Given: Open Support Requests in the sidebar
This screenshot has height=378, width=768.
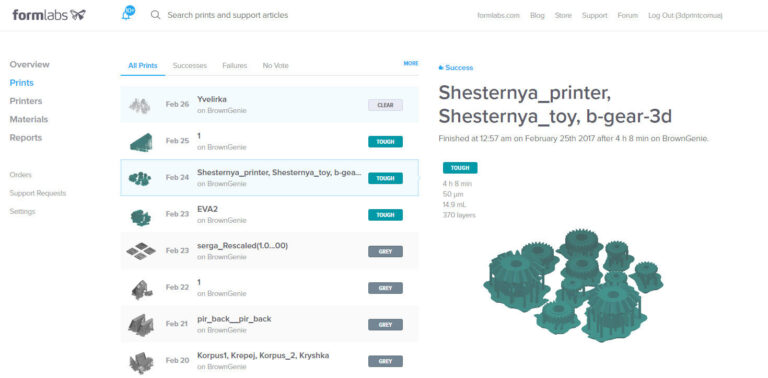Looking at the screenshot, I should coord(38,193).
